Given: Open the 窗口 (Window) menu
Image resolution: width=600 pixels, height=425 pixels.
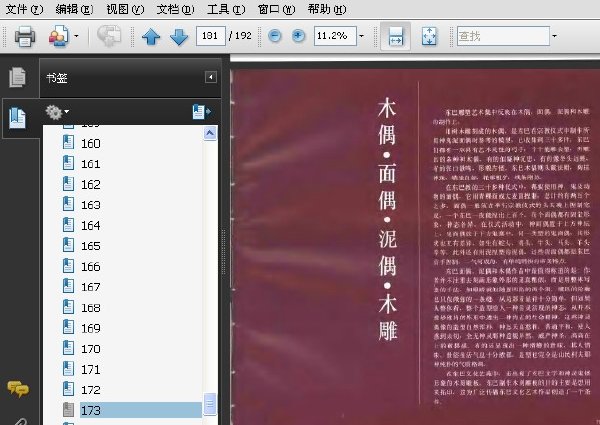Looking at the screenshot, I should (x=276, y=9).
